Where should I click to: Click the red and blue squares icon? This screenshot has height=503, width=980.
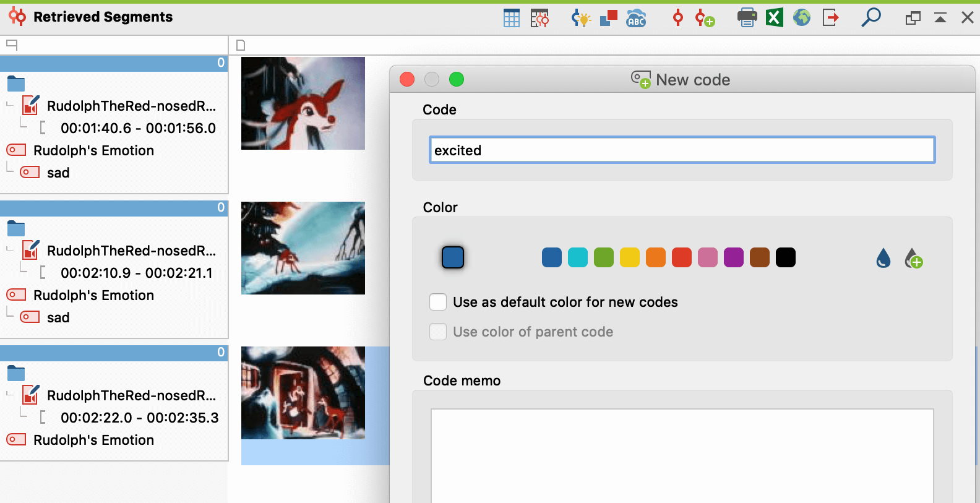609,18
